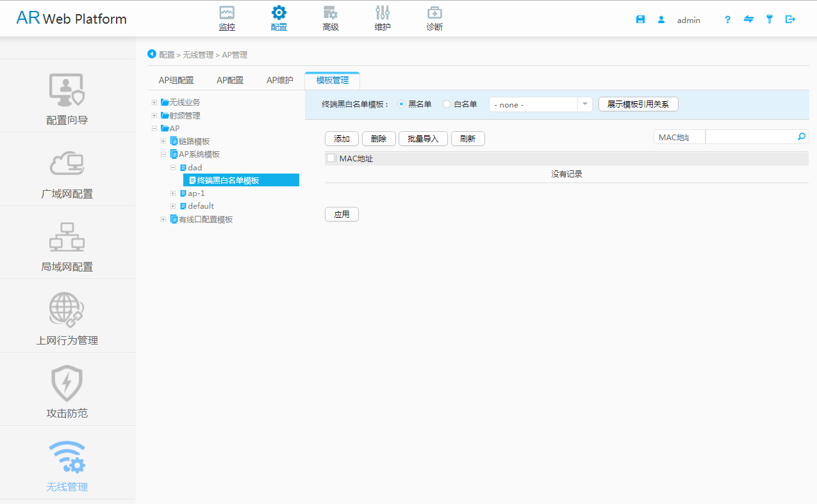
Task: Open the 监控 monitoring view
Action: [x=226, y=17]
